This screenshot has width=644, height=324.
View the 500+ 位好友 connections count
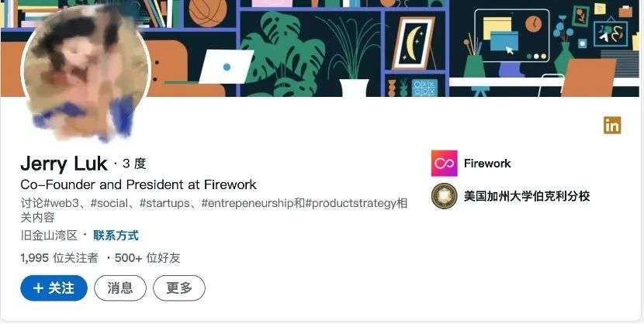147,258
